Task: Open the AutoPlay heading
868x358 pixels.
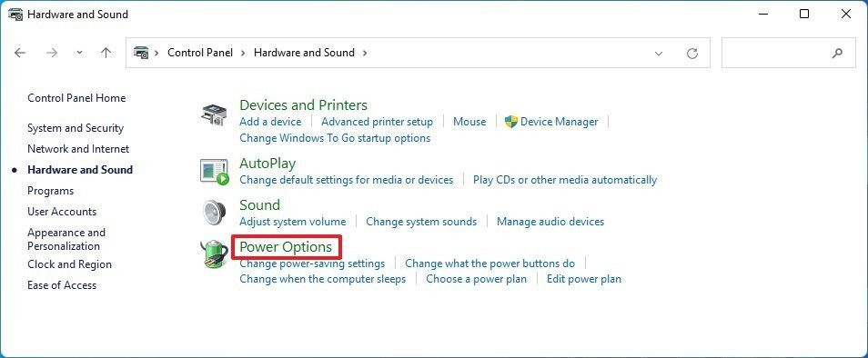Action: (267, 164)
